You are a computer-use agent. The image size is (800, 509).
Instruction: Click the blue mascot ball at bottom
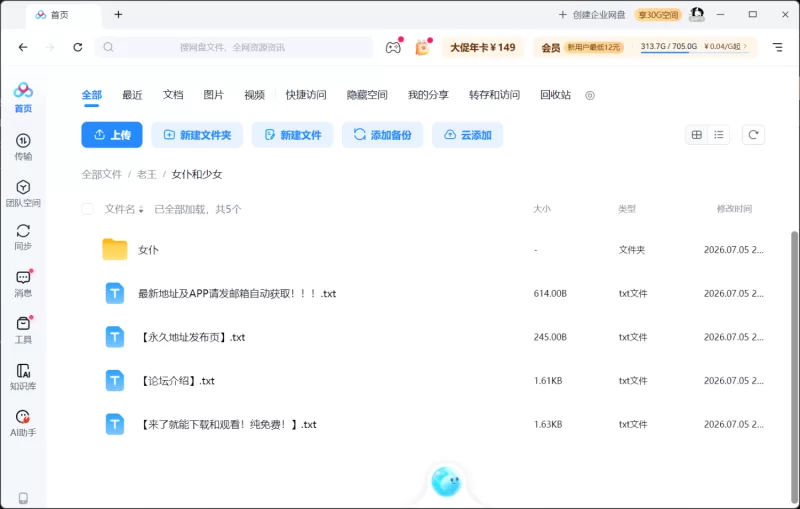point(446,481)
